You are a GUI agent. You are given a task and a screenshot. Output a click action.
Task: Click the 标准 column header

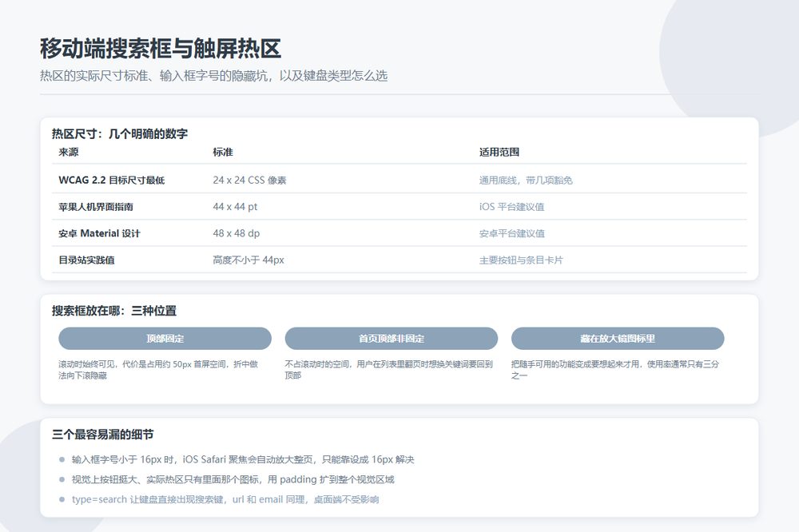click(x=223, y=152)
